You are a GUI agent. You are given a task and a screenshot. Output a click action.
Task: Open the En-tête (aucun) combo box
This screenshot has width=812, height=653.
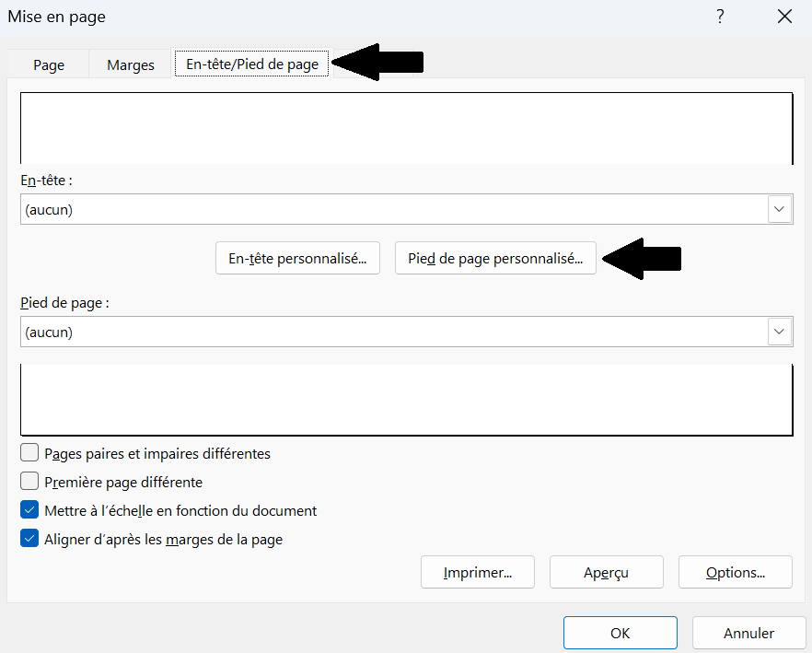407,209
